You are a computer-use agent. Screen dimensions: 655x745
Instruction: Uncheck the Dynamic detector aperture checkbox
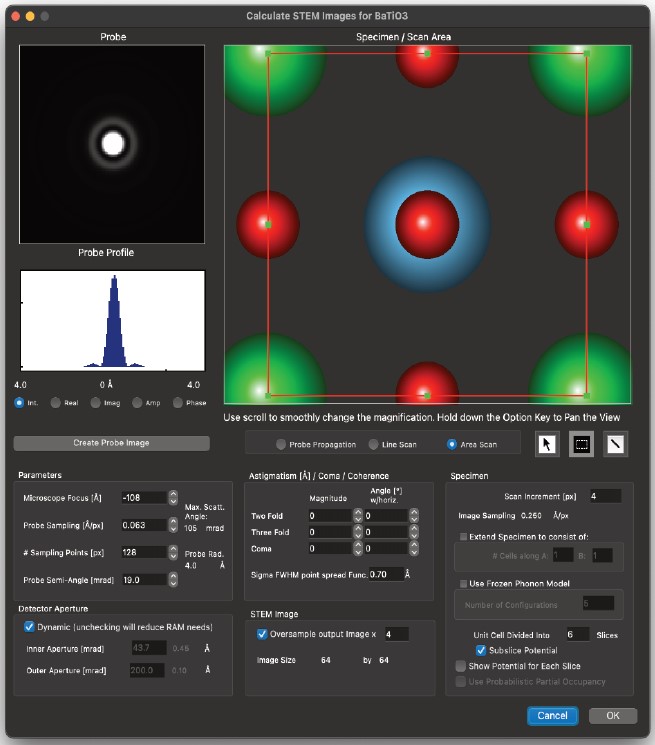click(x=29, y=627)
